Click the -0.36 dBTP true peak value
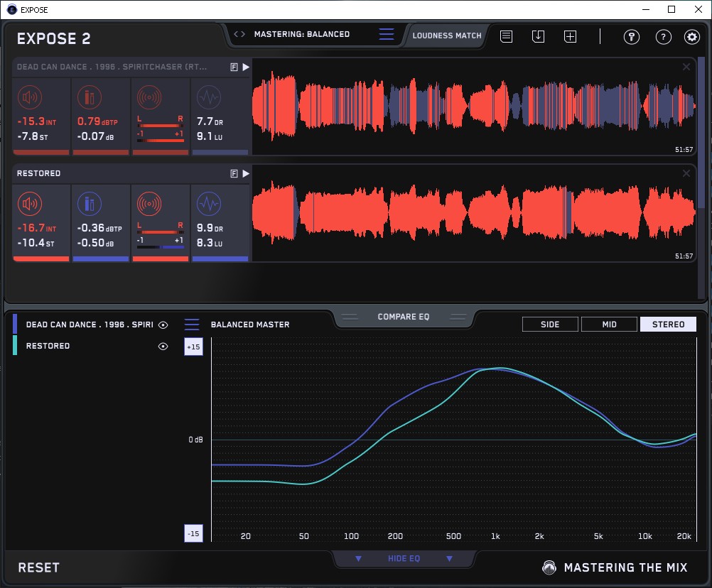712x588 pixels. click(99, 228)
